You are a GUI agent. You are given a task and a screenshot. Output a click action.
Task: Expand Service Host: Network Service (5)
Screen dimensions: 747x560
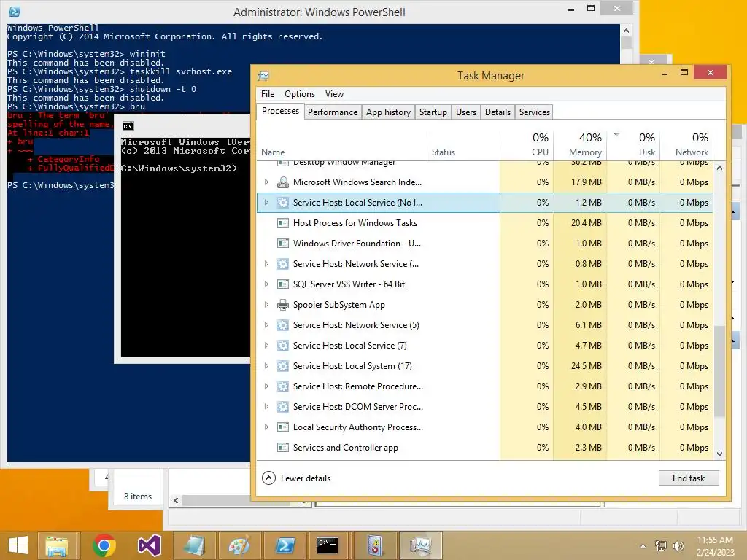tap(266, 325)
